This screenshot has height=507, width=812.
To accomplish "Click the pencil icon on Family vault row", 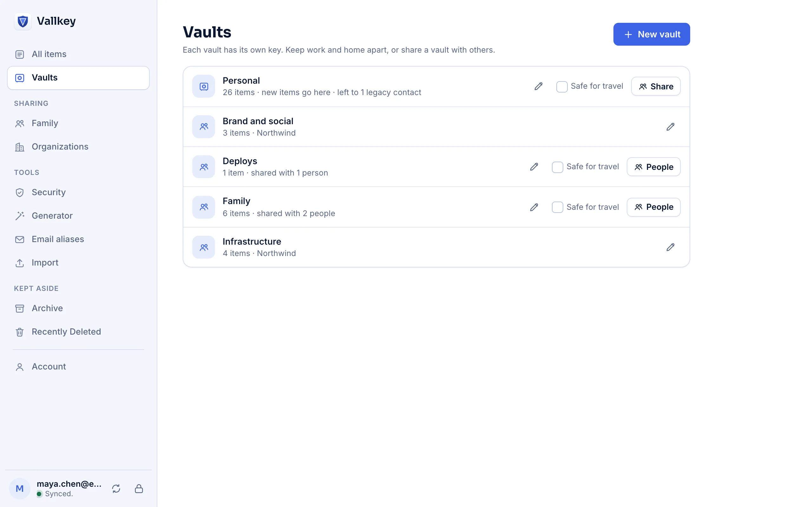I will [534, 207].
